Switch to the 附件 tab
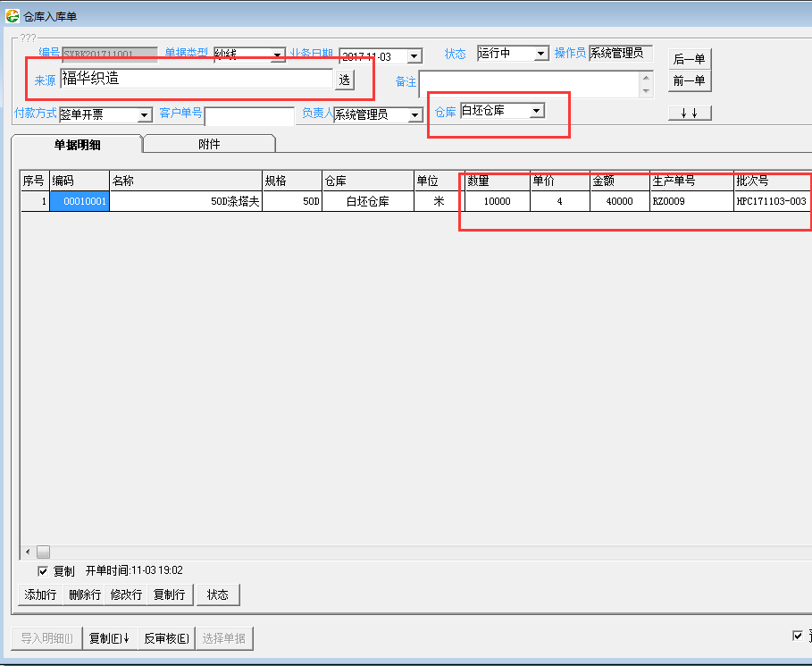 pos(209,144)
